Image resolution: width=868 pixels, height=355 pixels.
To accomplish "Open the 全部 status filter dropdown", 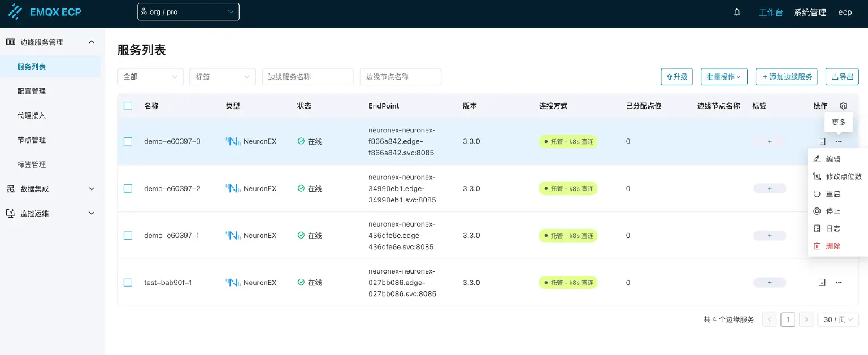I will (x=150, y=76).
